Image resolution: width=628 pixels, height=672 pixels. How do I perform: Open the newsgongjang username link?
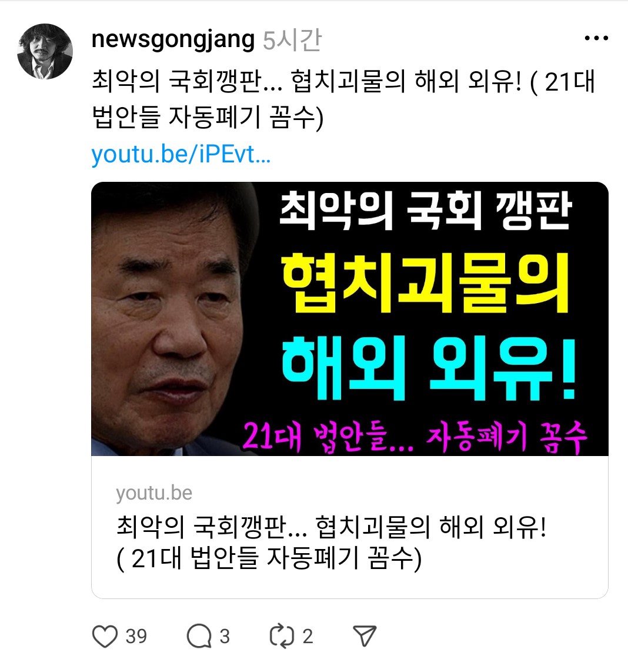173,39
